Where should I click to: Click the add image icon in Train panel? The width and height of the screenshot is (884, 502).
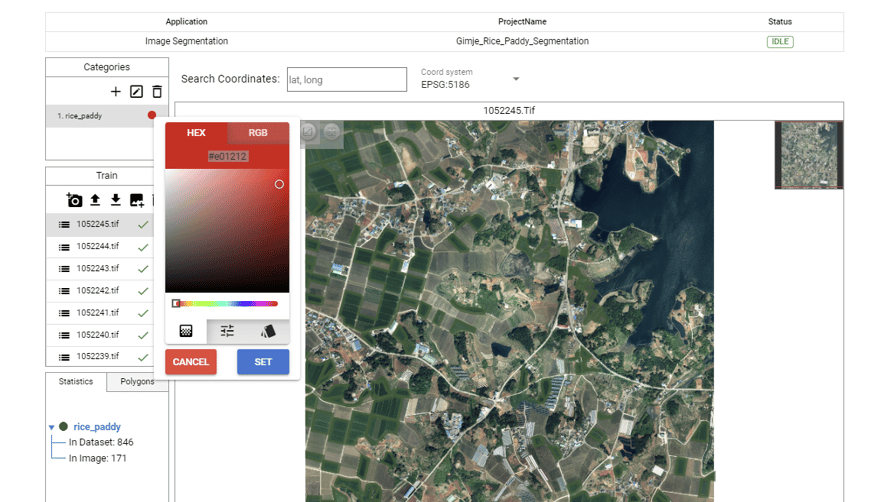(137, 200)
